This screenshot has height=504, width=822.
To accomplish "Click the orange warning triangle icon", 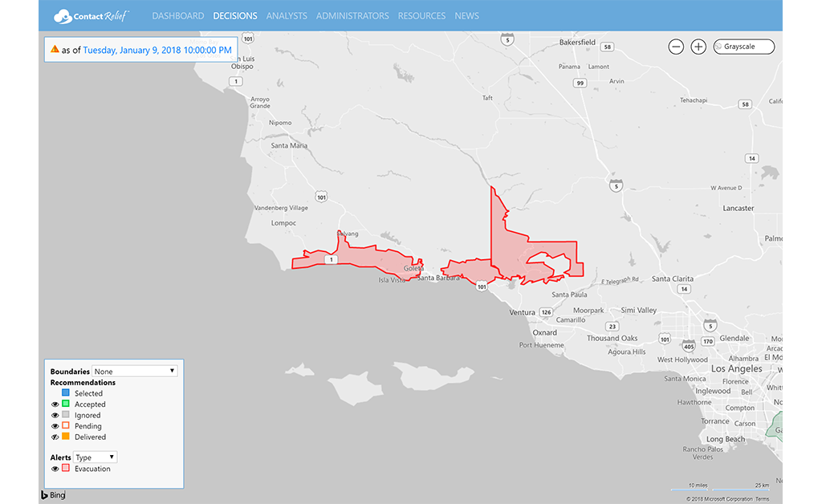I will (55, 49).
